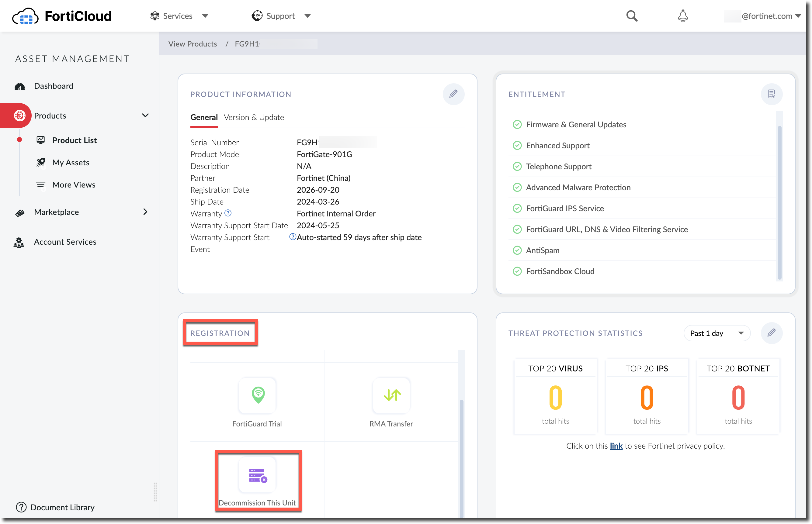The height and width of the screenshot is (524, 812).
Task: Click the Decommission This Unit icon
Action: [x=257, y=475]
